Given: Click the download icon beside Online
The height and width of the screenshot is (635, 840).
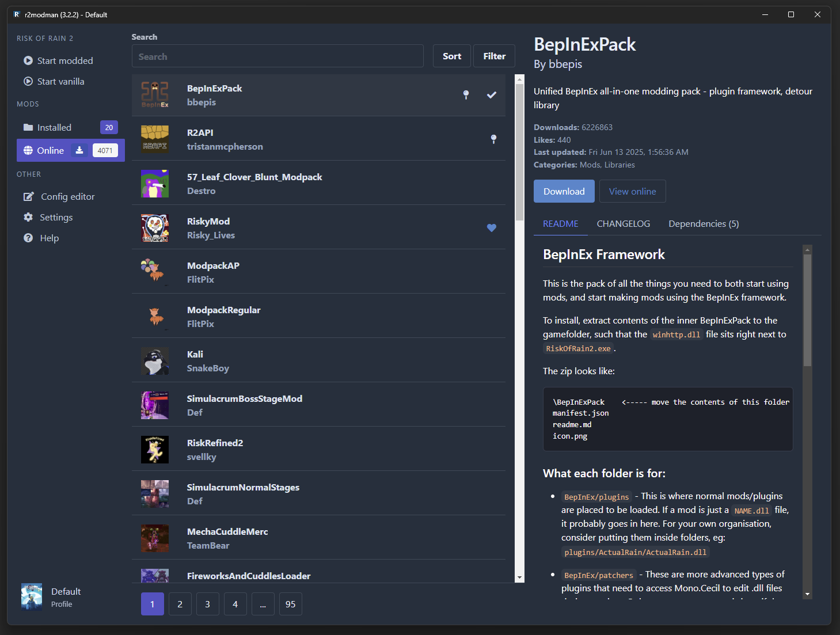Looking at the screenshot, I should tap(79, 150).
